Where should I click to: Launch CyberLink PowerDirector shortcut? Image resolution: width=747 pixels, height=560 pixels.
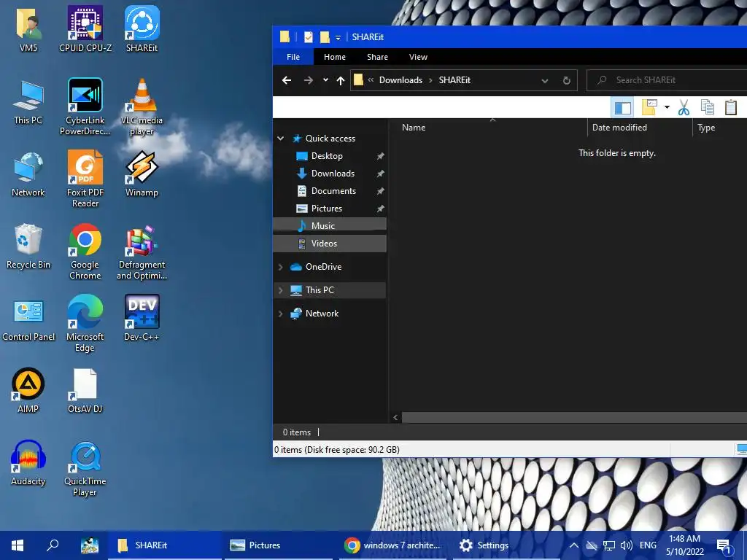(x=85, y=106)
